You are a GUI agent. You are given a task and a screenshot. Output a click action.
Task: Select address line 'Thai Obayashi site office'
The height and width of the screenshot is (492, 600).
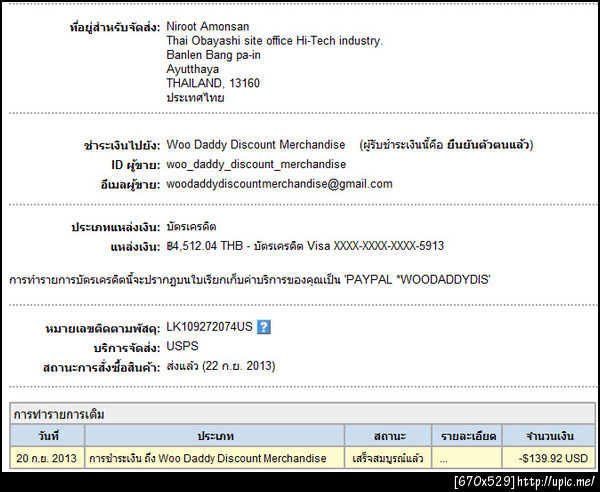point(228,41)
